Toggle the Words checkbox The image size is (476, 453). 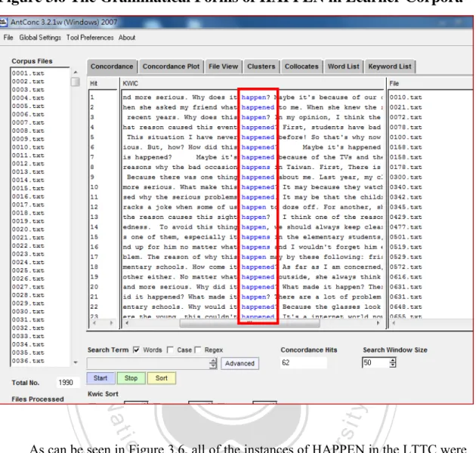click(136, 350)
